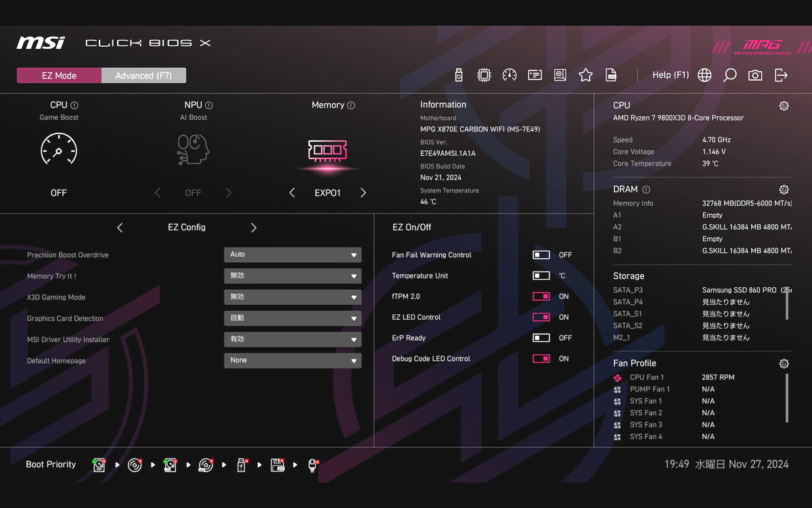Disable Debug Code LED Control switch
This screenshot has height=508, width=812.
[541, 359]
